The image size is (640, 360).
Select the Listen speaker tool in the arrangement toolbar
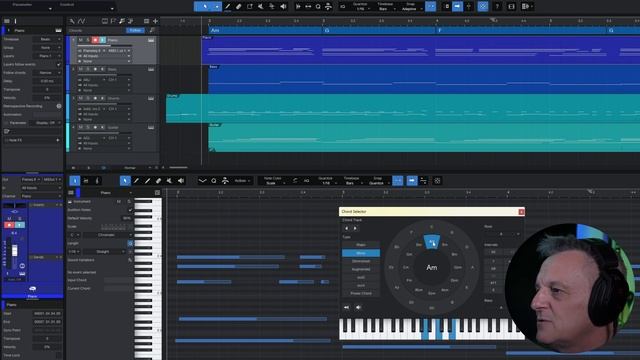pos(283,7)
